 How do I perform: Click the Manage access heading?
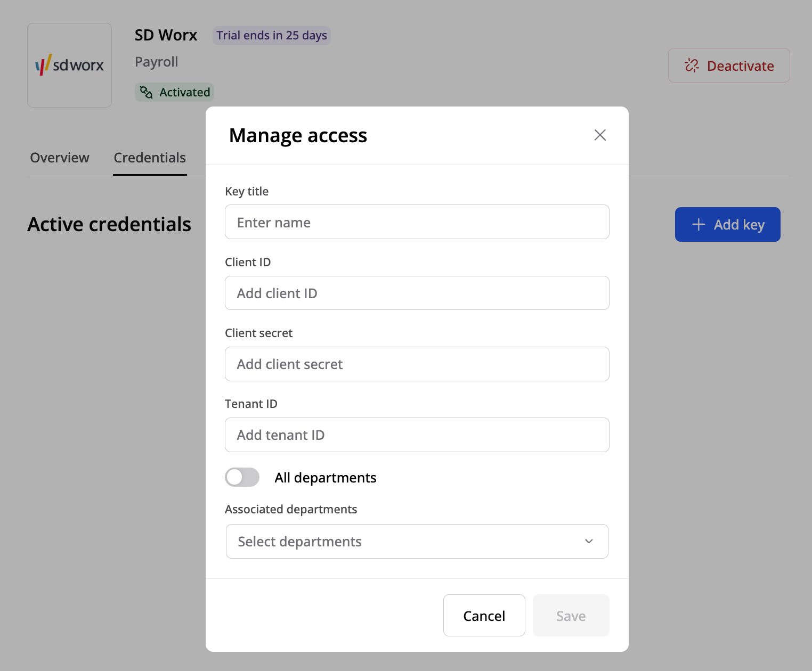coord(298,135)
